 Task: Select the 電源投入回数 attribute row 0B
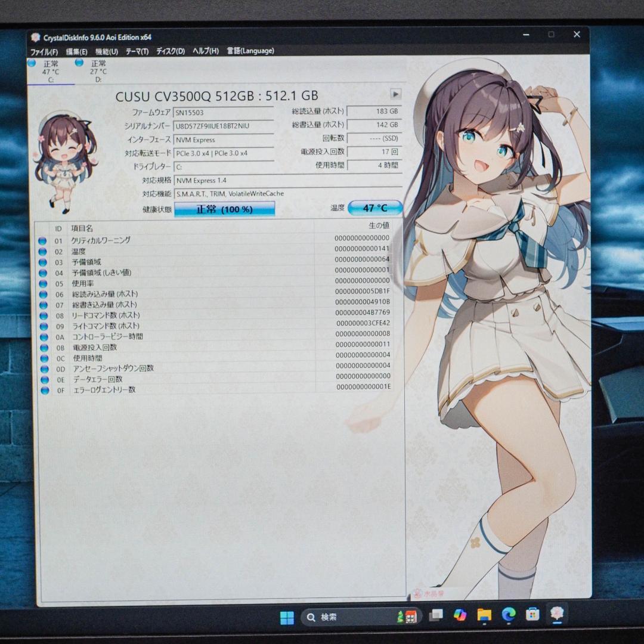tap(213, 346)
